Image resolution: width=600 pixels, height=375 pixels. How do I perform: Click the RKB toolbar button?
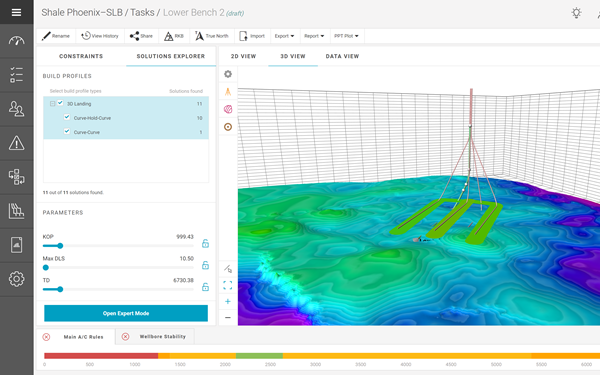click(174, 36)
